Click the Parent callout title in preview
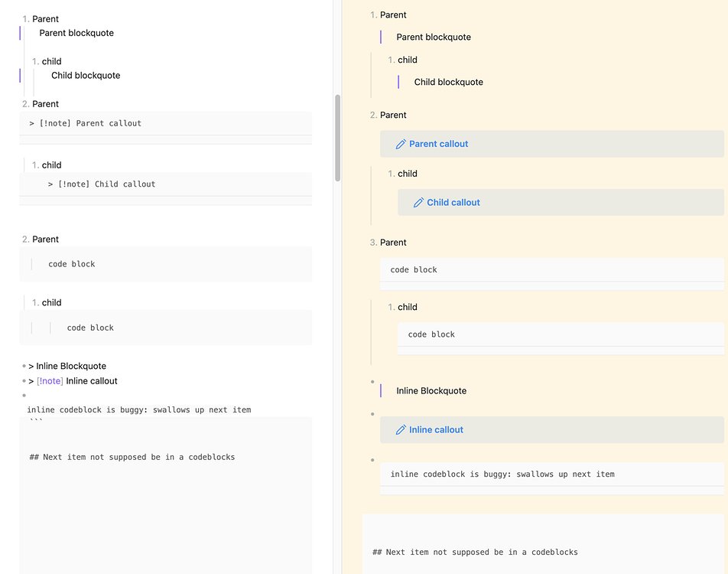The height and width of the screenshot is (574, 728). (438, 144)
